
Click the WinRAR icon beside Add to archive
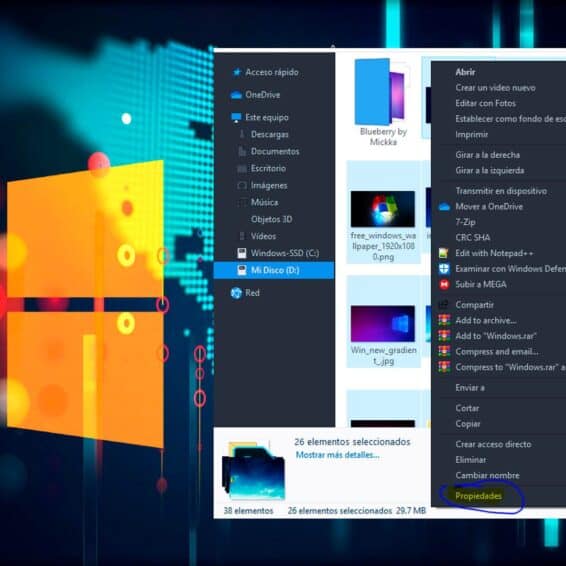(x=444, y=320)
